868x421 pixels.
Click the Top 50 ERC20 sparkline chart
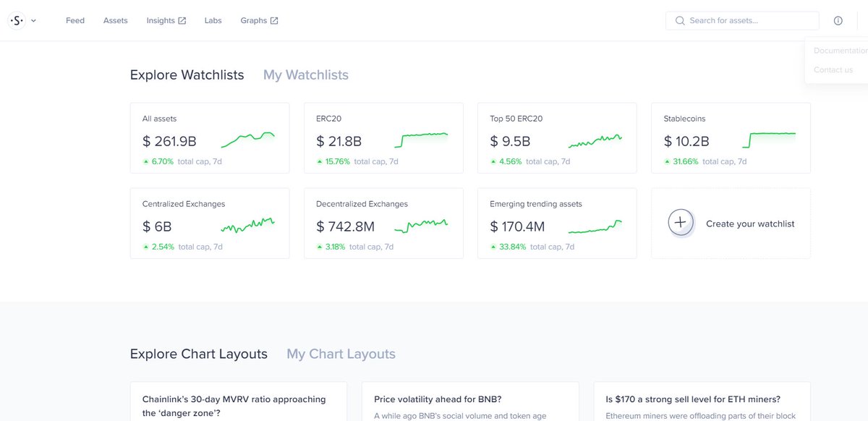(595, 140)
